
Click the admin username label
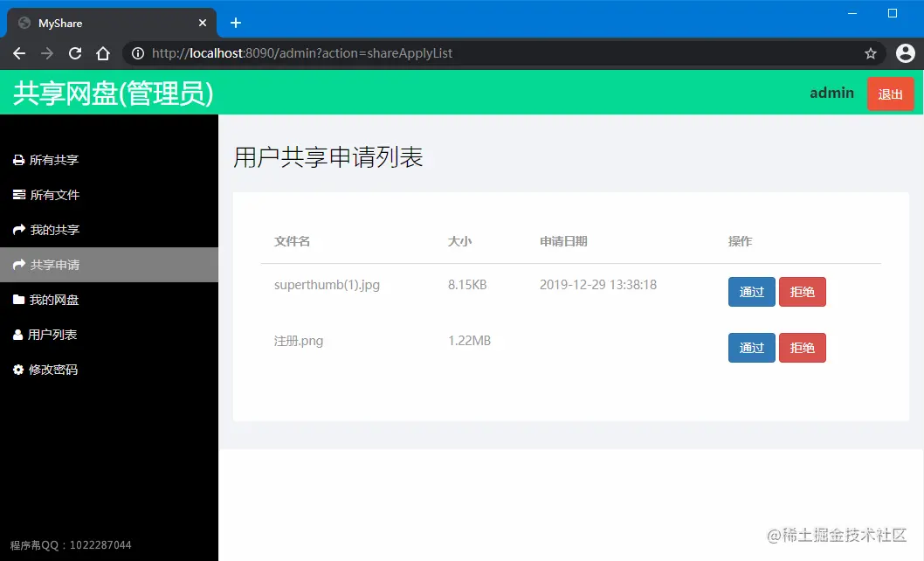click(831, 93)
